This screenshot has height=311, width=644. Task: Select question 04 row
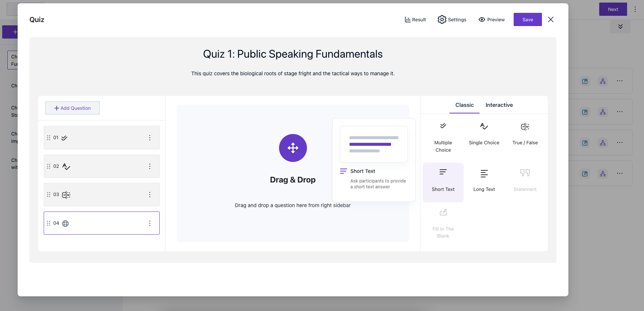[x=102, y=223]
